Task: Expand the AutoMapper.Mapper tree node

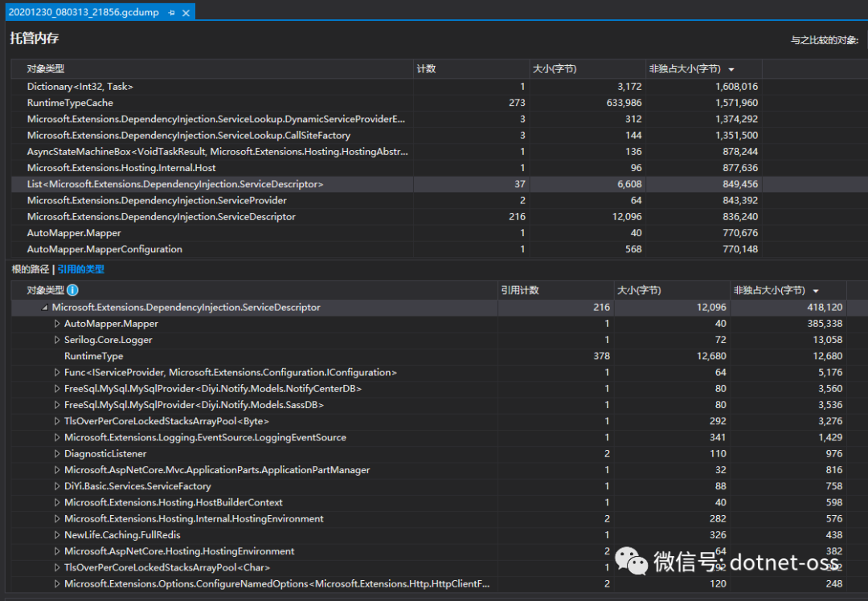Action: click(x=56, y=323)
